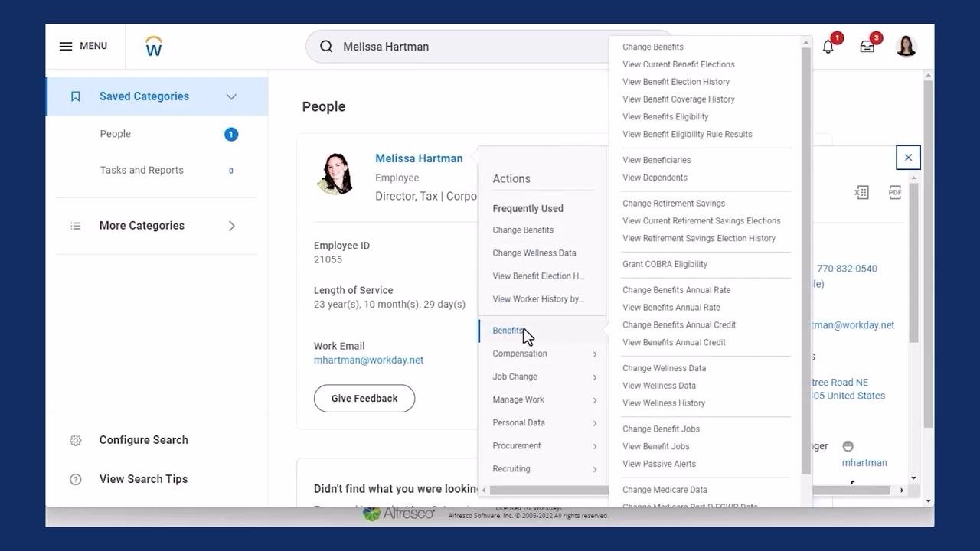Select People under Saved Categories
This screenshot has height=551, width=980.
115,134
